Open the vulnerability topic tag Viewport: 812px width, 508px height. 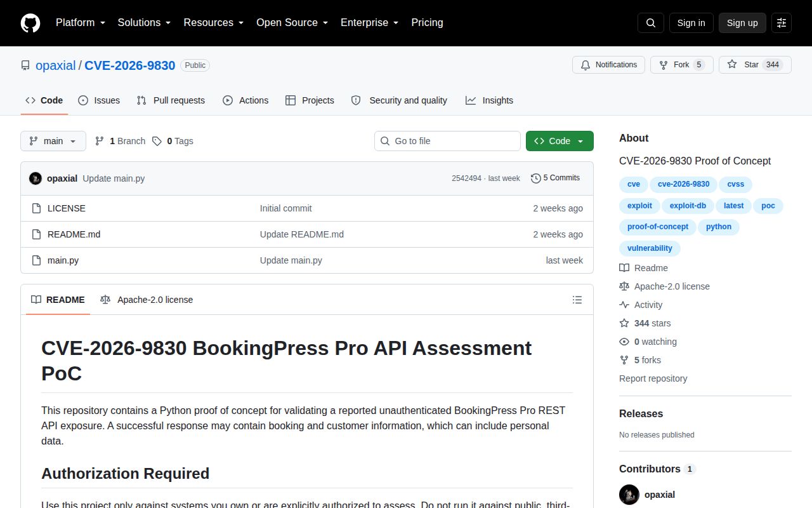point(650,248)
